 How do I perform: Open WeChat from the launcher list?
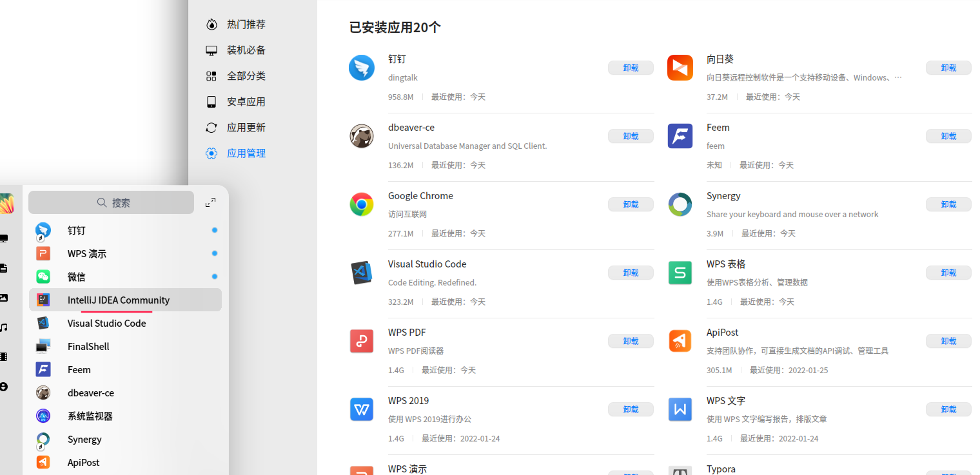tap(76, 276)
